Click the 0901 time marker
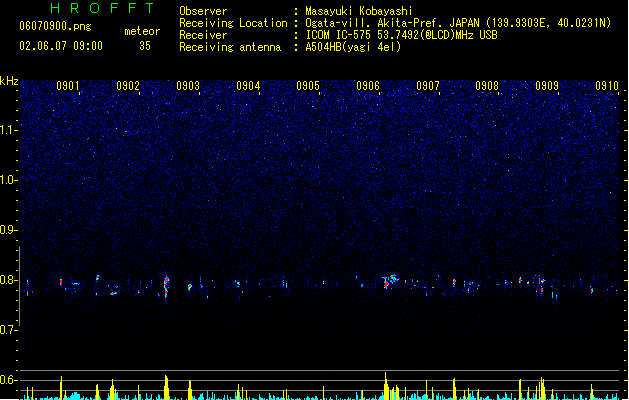Image resolution: width=629 pixels, height=400 pixels. tap(68, 86)
